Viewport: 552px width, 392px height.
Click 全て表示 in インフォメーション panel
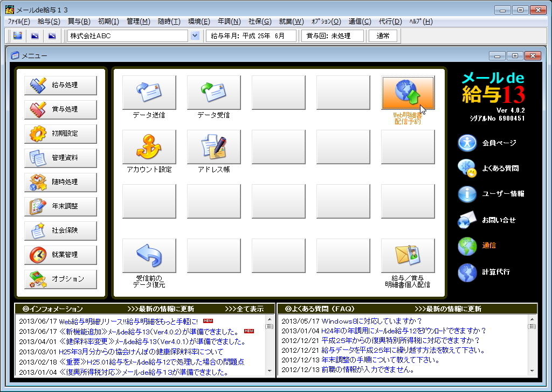[244, 309]
